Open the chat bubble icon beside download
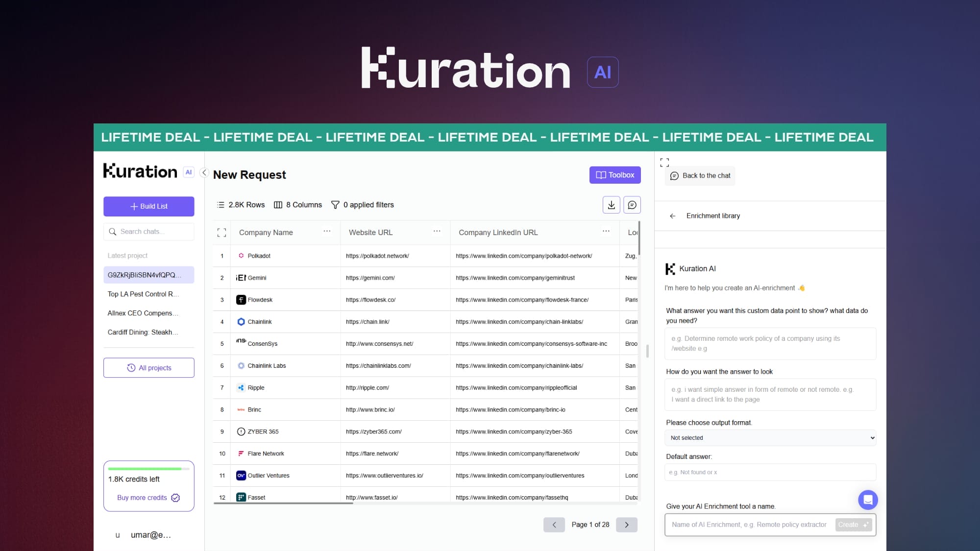980x551 pixels. coord(632,205)
